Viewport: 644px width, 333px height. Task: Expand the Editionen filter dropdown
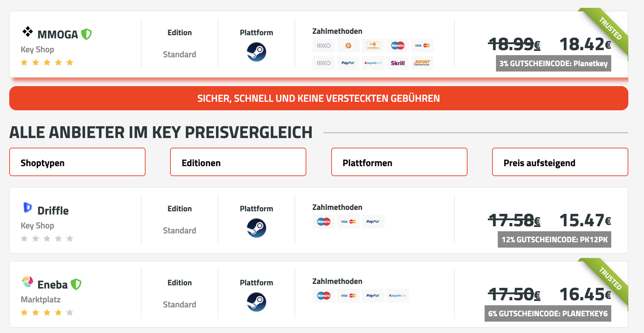point(238,162)
